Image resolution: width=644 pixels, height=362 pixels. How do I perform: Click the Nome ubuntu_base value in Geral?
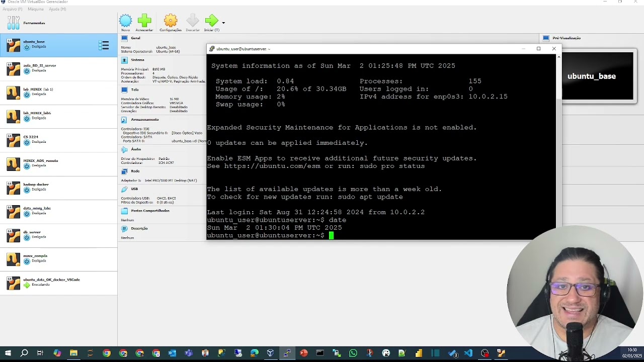(166, 48)
